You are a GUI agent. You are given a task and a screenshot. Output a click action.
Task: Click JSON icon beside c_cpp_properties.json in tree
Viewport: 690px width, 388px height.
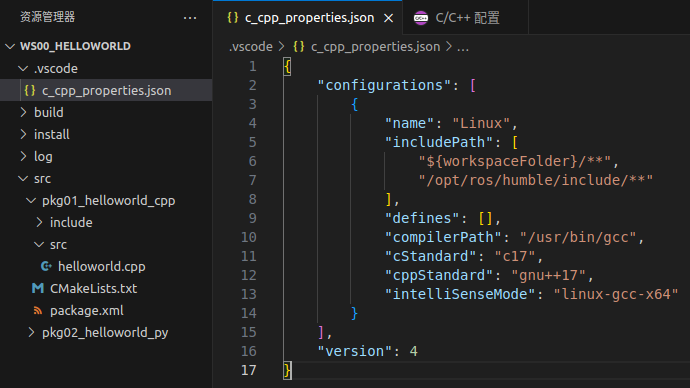[x=30, y=90]
